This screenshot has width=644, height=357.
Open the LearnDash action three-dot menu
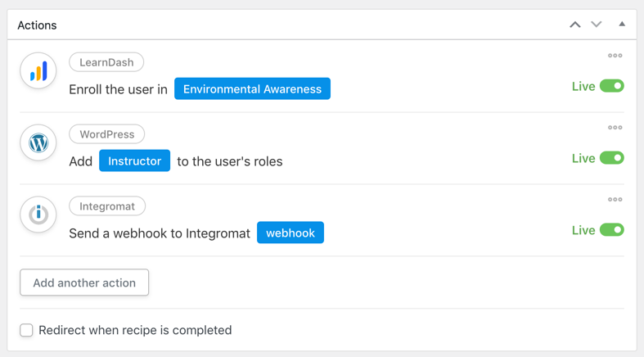click(615, 56)
